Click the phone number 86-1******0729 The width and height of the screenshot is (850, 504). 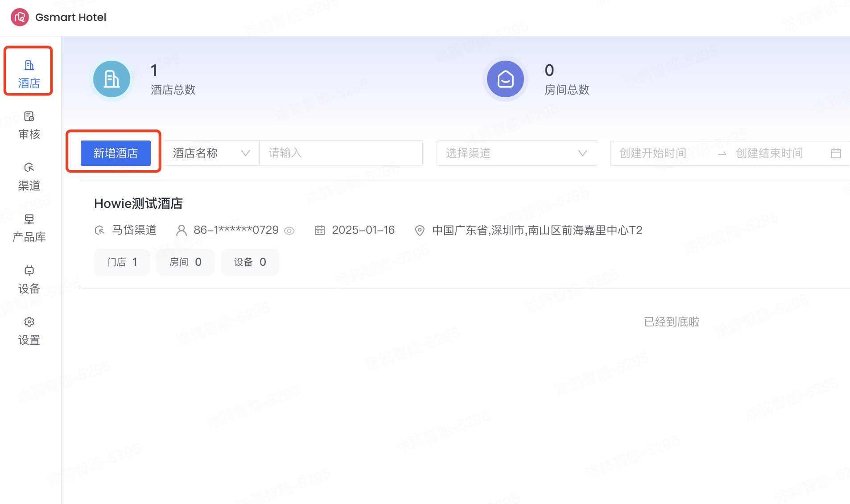pyautogui.click(x=236, y=230)
